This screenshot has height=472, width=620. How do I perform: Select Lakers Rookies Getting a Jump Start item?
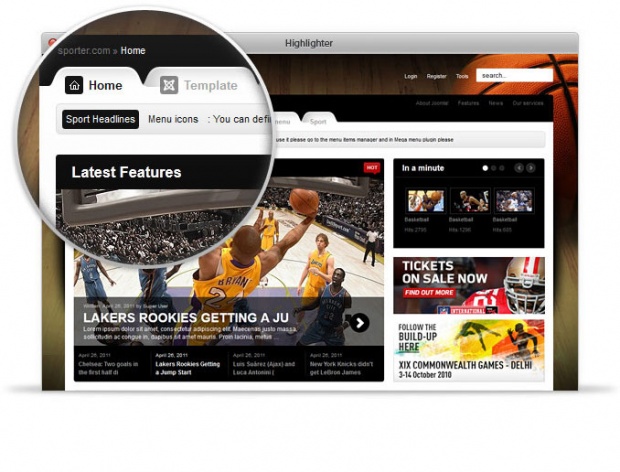pos(187,368)
